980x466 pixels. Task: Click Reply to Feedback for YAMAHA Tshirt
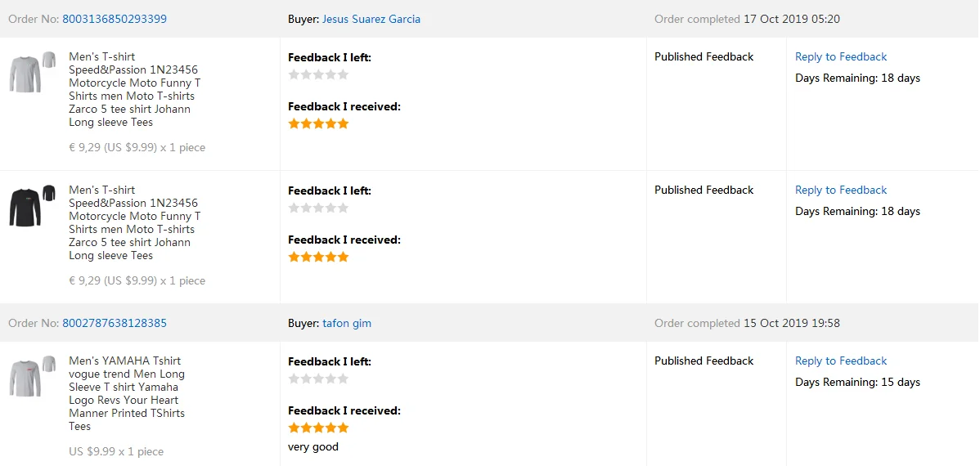[x=840, y=361]
